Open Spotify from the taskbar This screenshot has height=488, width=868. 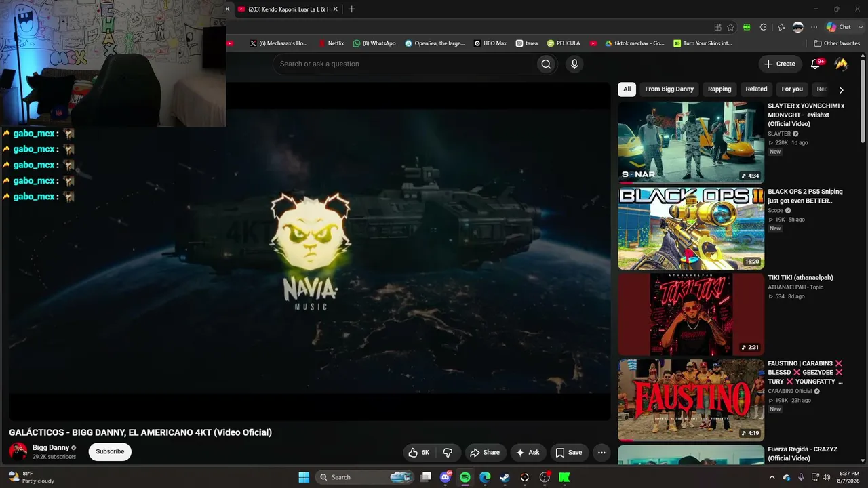coord(465,477)
